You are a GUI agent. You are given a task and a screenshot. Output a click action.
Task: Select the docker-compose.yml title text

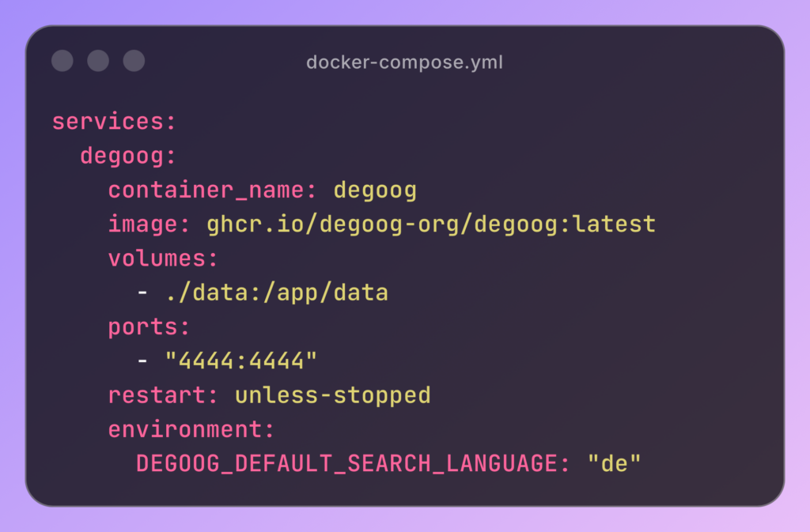click(x=404, y=62)
